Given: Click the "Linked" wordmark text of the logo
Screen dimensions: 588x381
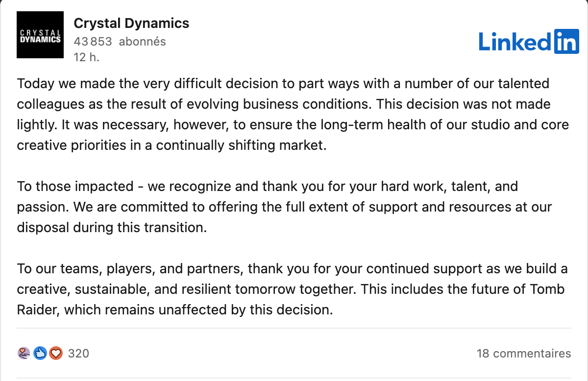Looking at the screenshot, I should coord(515,42).
